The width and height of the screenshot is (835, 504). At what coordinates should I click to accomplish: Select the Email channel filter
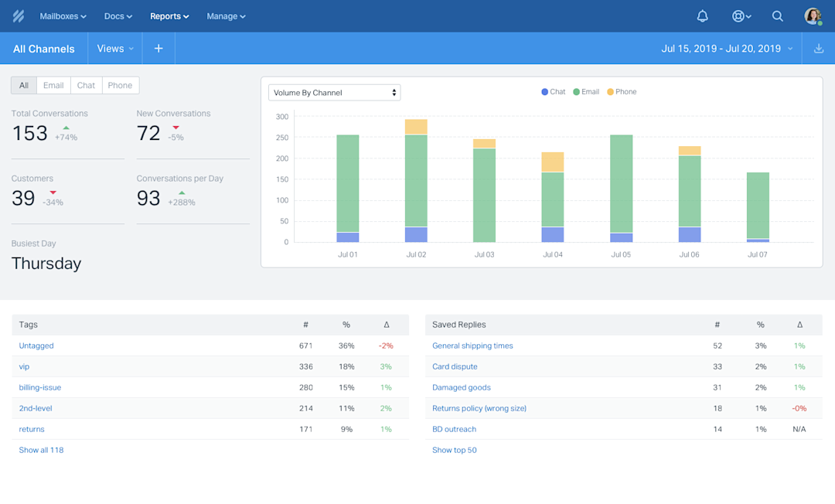tap(53, 85)
